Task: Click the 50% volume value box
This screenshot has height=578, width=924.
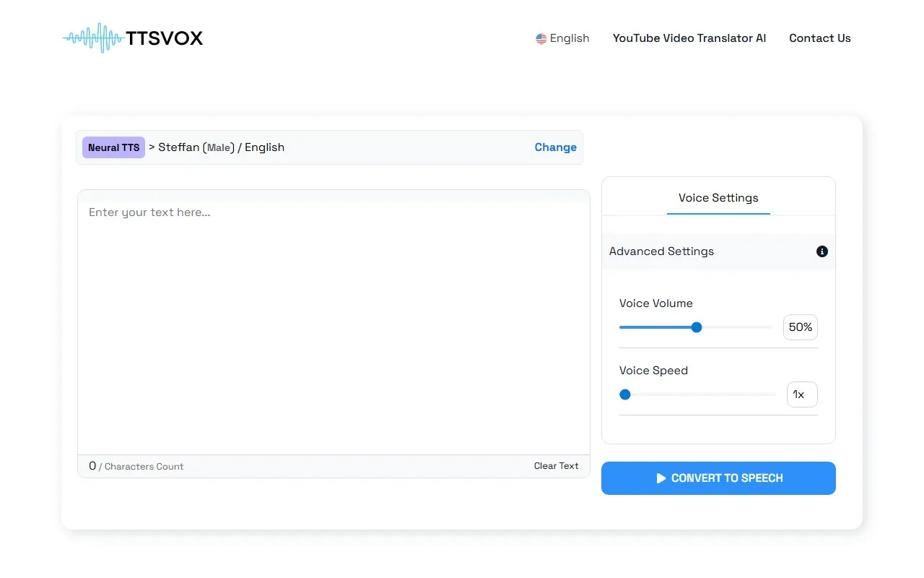Action: click(x=800, y=327)
